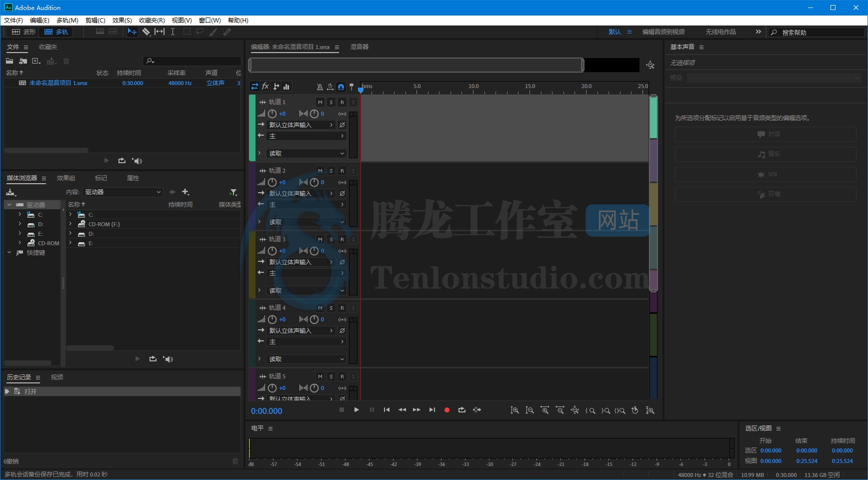Screen dimensions: 868x480
Task: Open the EQ view icon in editor
Action: coord(286,86)
